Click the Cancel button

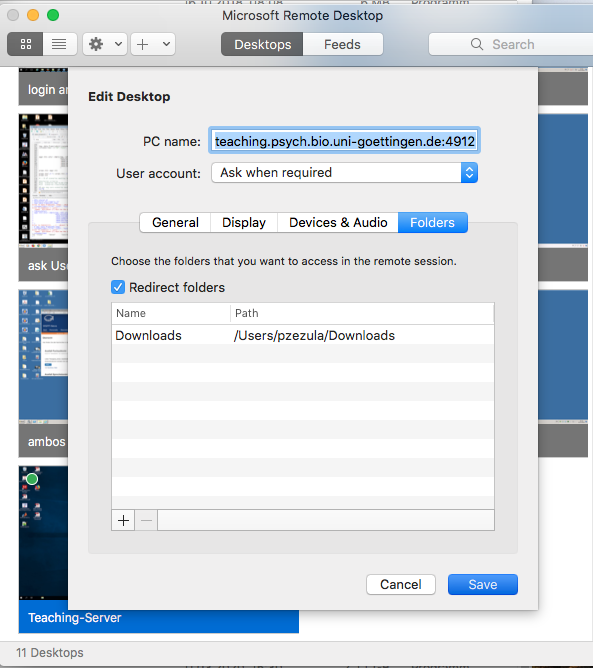coord(401,584)
